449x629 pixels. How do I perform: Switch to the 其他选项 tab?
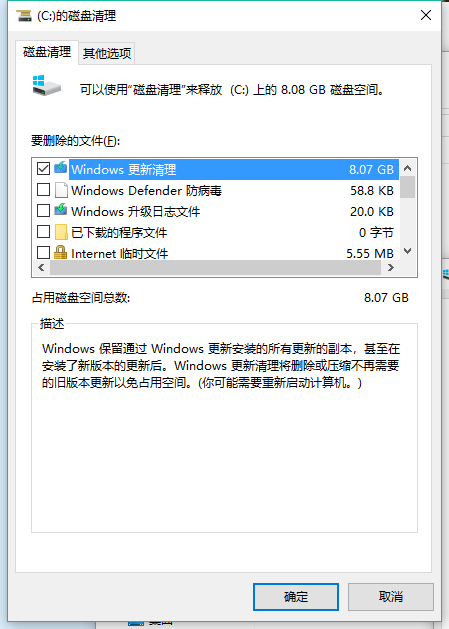click(x=107, y=53)
